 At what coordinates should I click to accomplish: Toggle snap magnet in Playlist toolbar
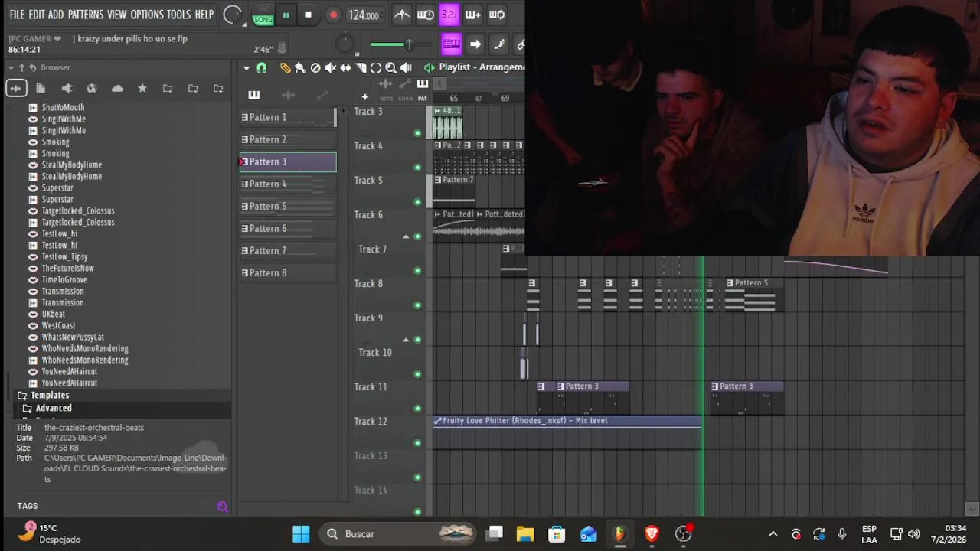262,68
